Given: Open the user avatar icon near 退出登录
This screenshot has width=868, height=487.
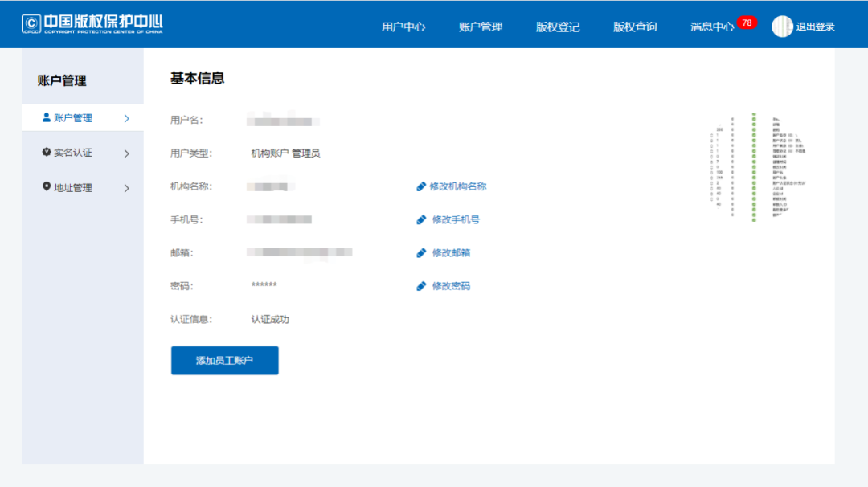Looking at the screenshot, I should pyautogui.click(x=782, y=26).
